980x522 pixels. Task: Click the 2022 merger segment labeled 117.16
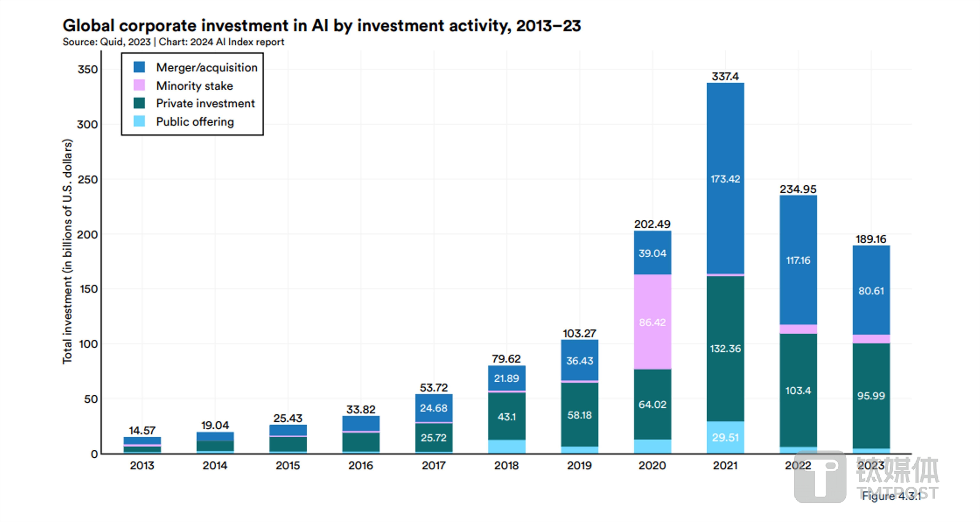798,260
